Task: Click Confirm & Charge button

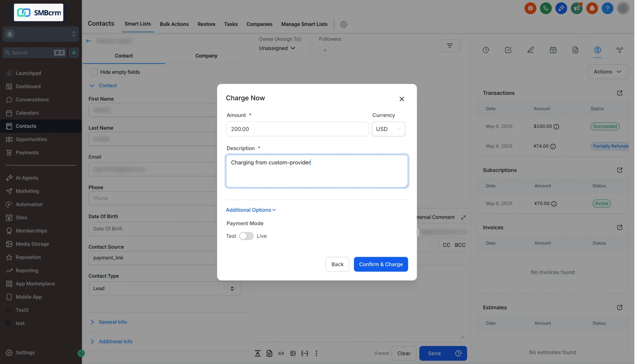Action: [x=381, y=264]
